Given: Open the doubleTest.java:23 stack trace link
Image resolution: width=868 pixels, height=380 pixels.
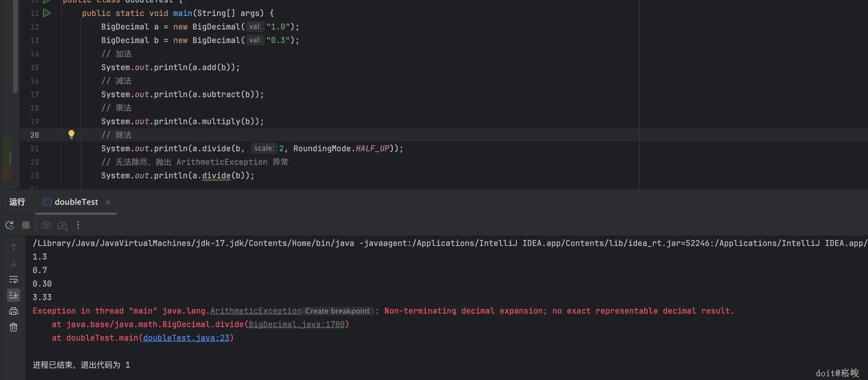Looking at the screenshot, I should (186, 338).
